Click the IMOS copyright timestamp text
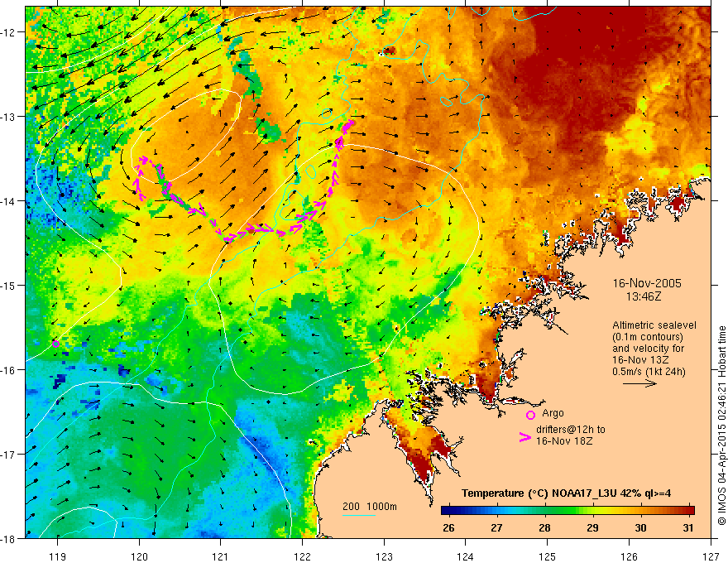728x563 pixels. coord(722,426)
